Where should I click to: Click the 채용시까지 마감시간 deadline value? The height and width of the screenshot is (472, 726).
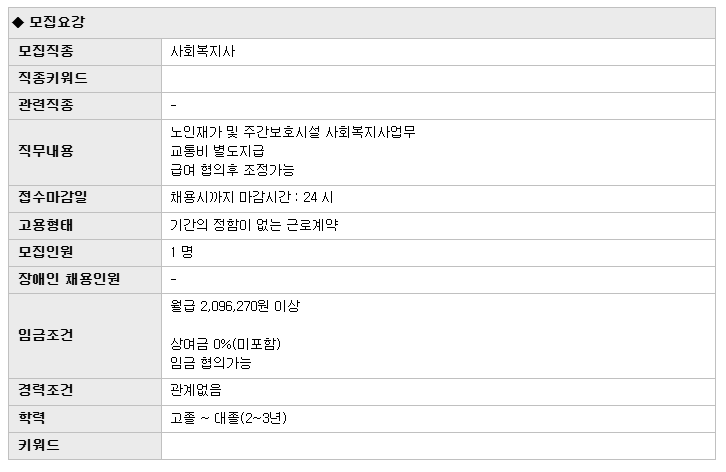point(251,198)
